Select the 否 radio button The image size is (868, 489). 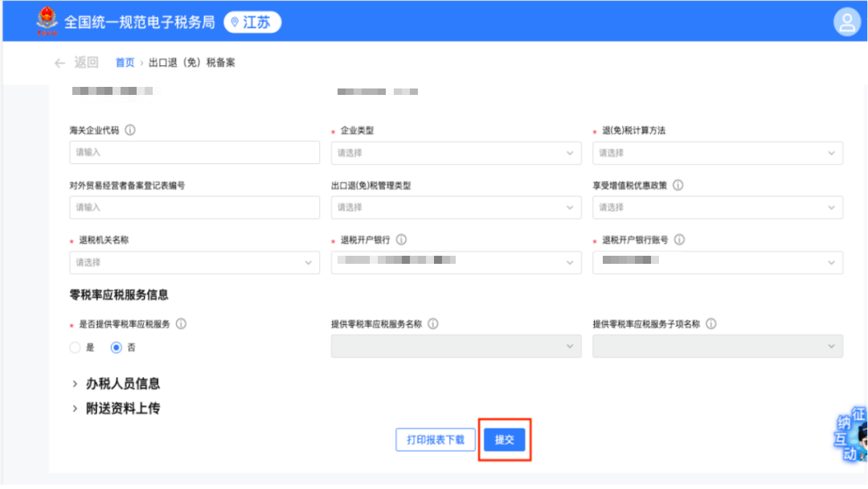[x=117, y=347]
